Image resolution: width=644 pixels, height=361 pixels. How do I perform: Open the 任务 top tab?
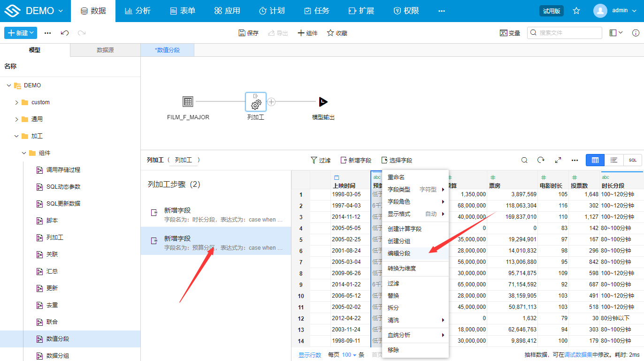coord(316,11)
